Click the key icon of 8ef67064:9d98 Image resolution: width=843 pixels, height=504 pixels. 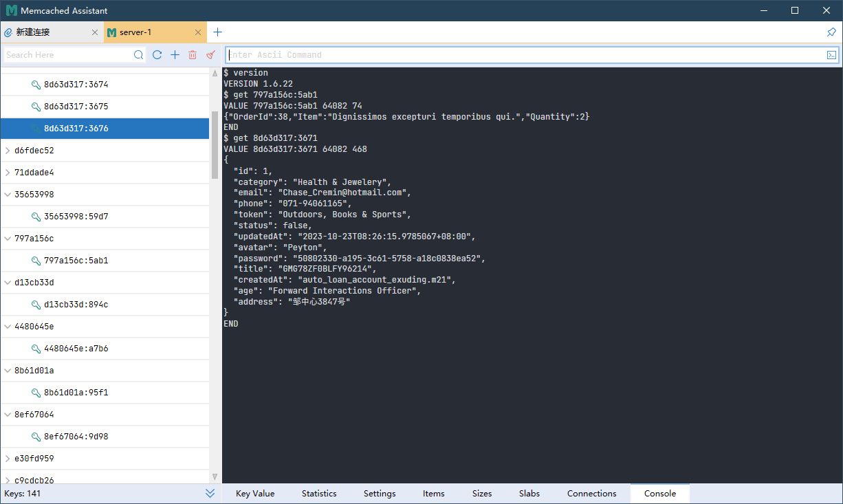pyautogui.click(x=36, y=437)
